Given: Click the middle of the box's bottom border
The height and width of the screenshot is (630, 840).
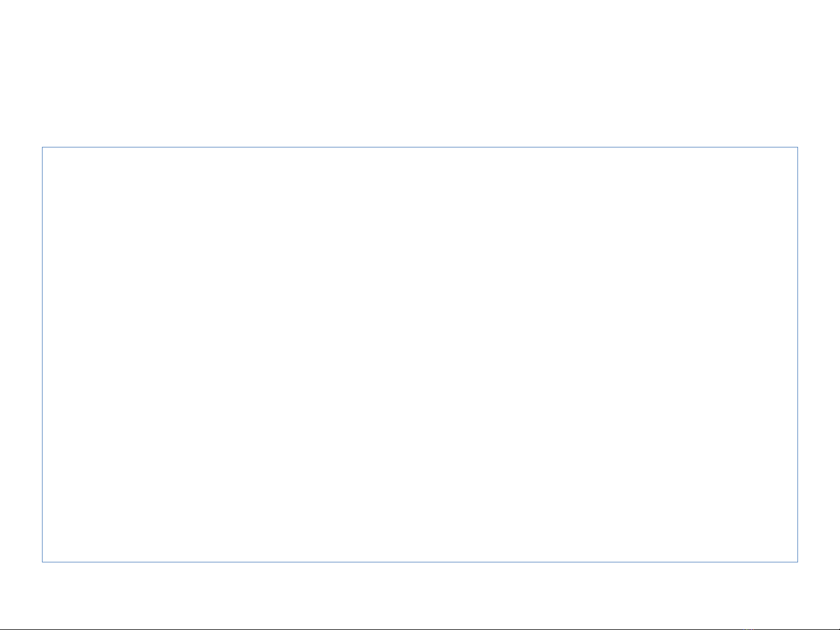Looking at the screenshot, I should pos(420,562).
